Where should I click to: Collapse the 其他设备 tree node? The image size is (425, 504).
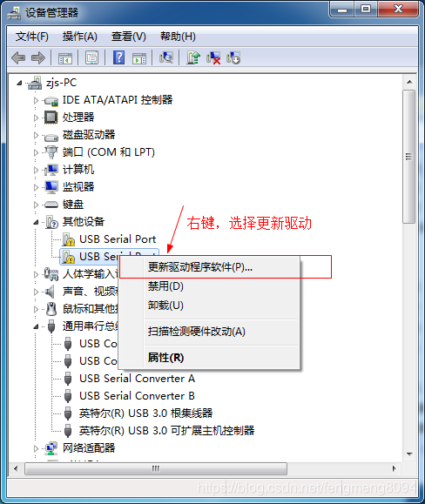[36, 222]
